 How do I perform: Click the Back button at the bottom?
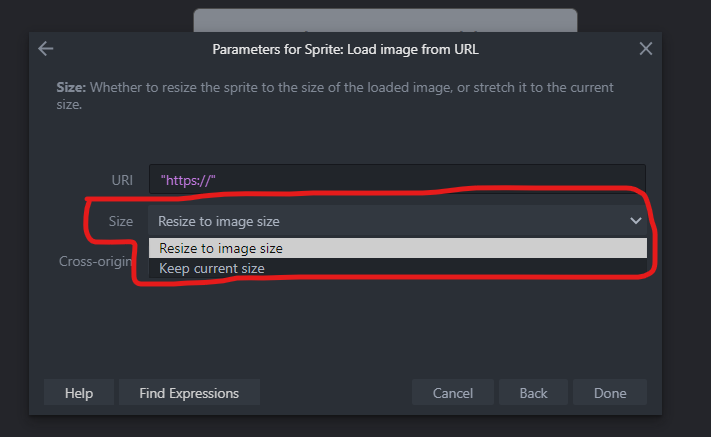pos(533,393)
